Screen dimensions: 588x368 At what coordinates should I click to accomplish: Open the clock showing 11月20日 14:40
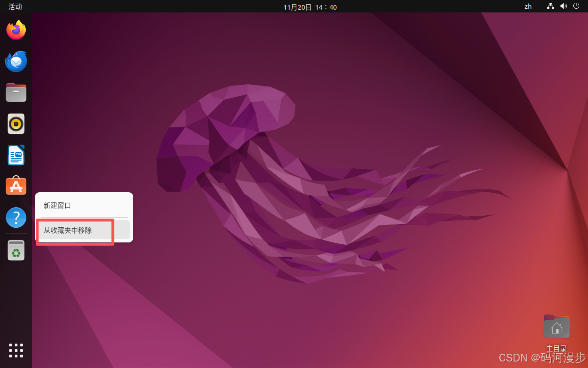point(310,7)
